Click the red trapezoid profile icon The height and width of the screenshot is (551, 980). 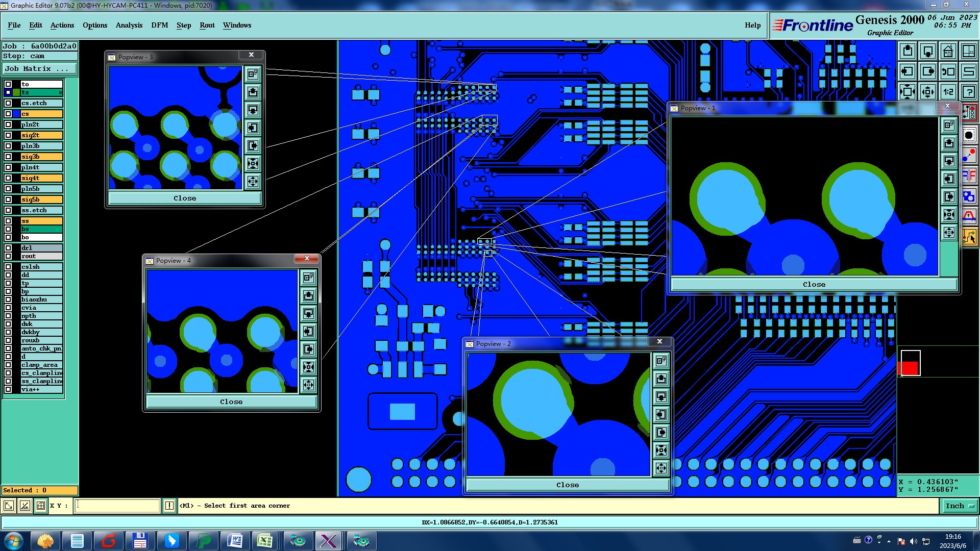[x=969, y=217]
